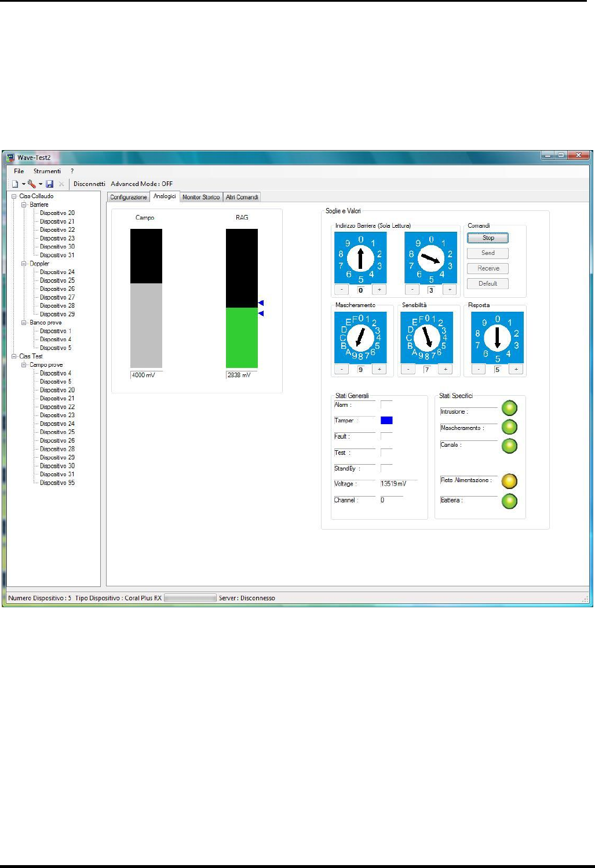Toggle the blue Tamper indicator box
This screenshot has width=595, height=868.
(386, 420)
